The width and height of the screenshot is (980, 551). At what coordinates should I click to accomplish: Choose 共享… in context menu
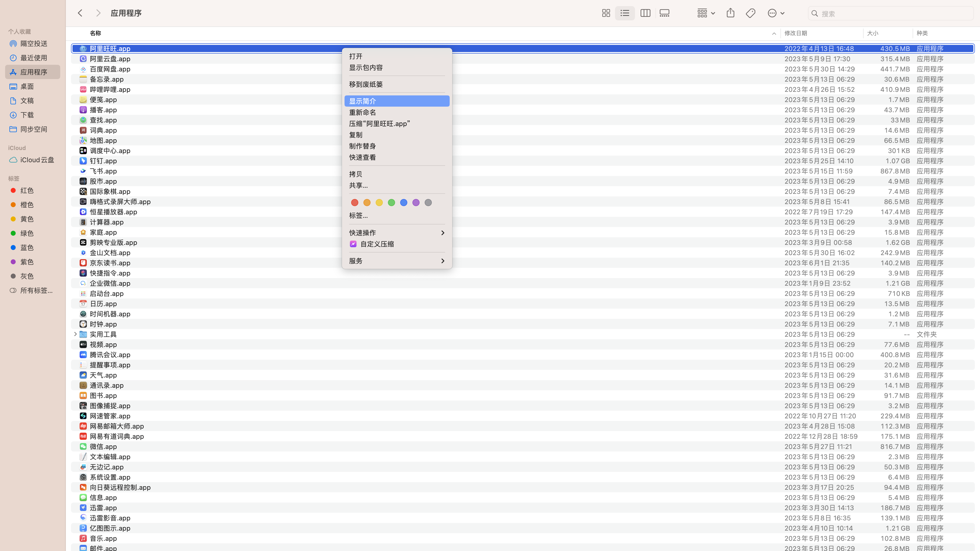[397, 185]
